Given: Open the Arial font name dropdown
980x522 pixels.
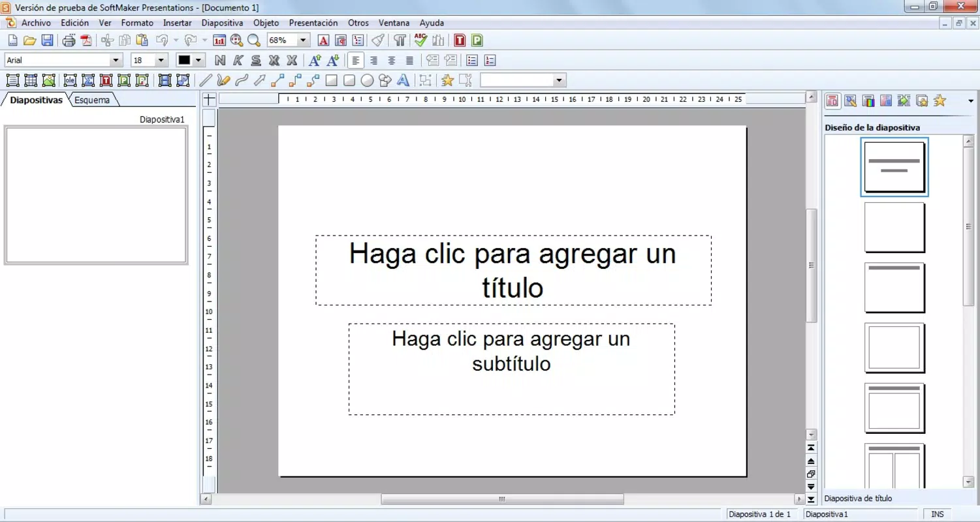Looking at the screenshot, I should pyautogui.click(x=117, y=61).
